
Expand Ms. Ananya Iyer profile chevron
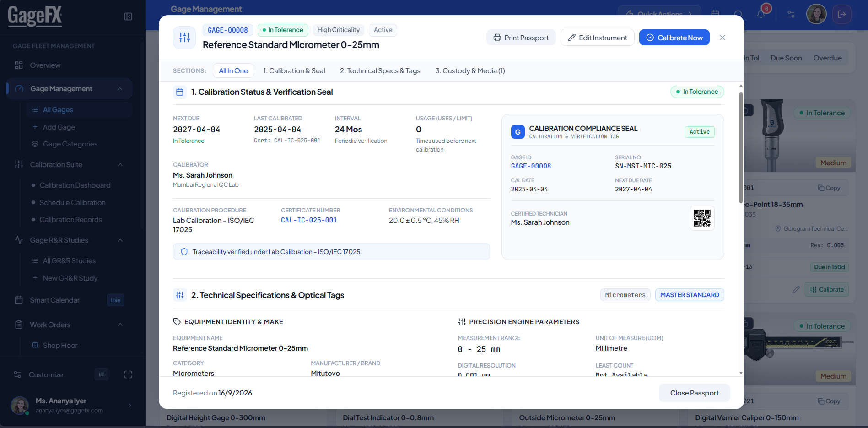130,406
